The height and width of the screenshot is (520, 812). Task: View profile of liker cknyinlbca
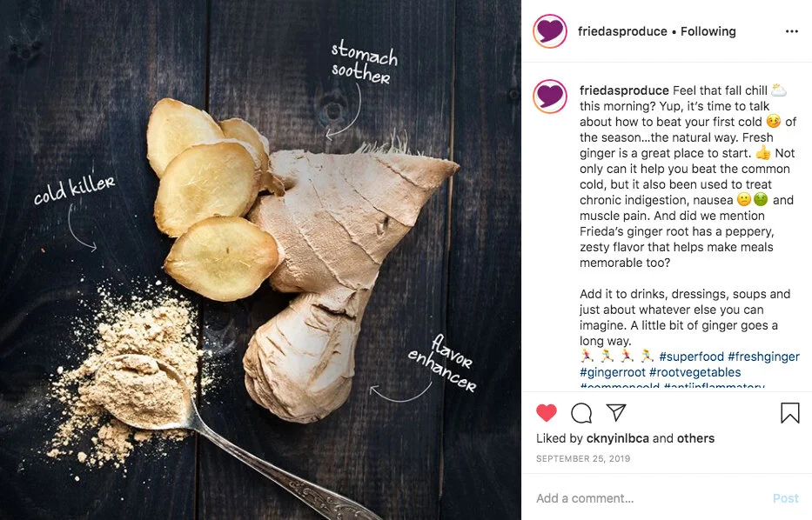pyautogui.click(x=617, y=438)
